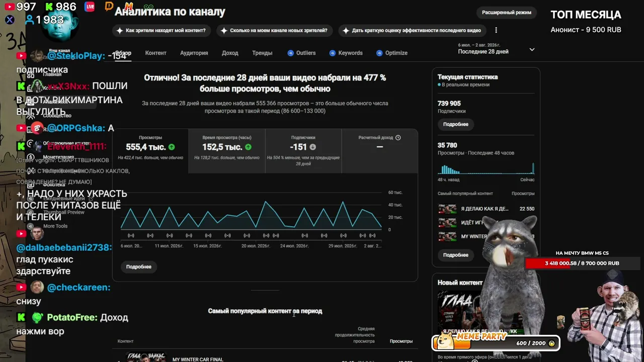Click the 48-hour views bar chart
The height and width of the screenshot is (362, 644).
pyautogui.click(x=486, y=167)
